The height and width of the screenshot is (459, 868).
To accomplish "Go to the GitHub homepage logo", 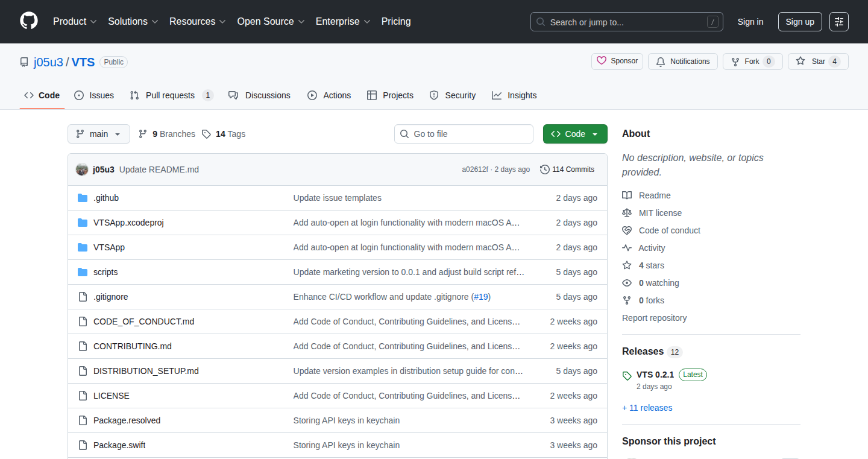I will coord(29,21).
